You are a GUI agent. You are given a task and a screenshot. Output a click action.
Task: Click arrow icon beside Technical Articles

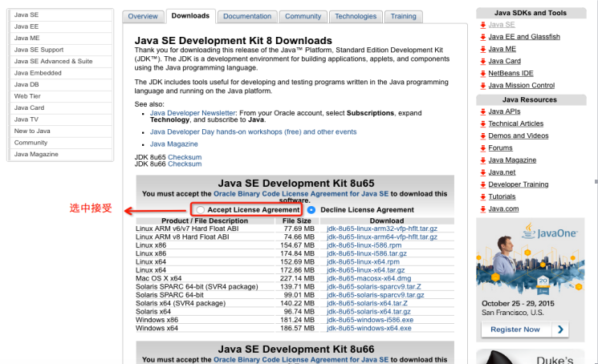click(x=483, y=123)
